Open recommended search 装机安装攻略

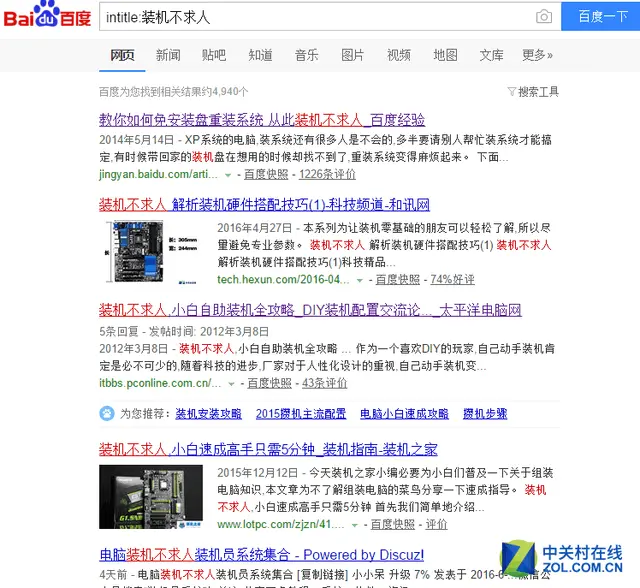tap(208, 414)
